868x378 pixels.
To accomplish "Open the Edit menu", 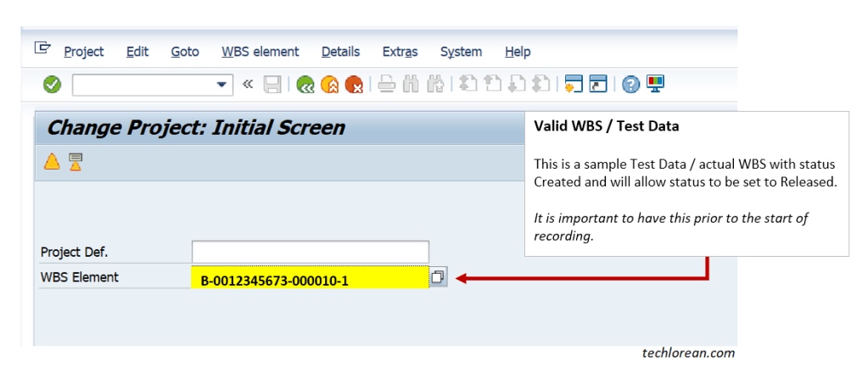I will click(137, 52).
